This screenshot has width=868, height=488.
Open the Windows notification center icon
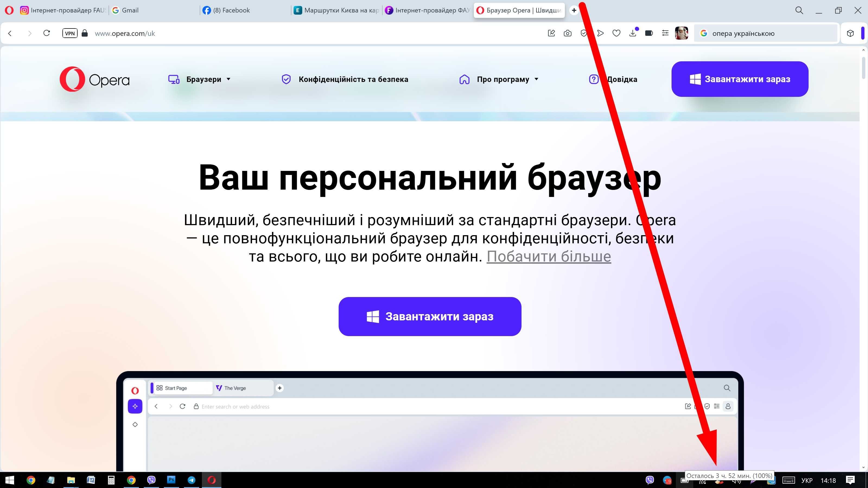tap(850, 480)
